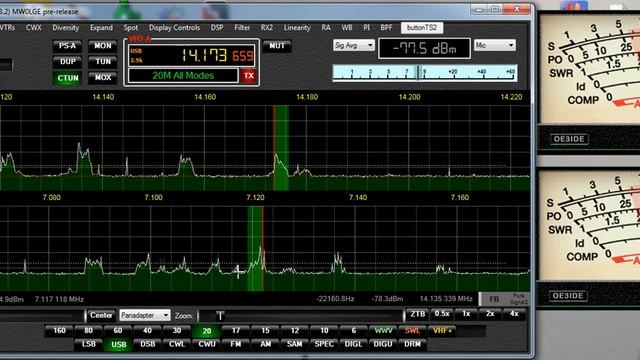Switch to DSB mode
The width and height of the screenshot is (640, 360).
point(147,344)
